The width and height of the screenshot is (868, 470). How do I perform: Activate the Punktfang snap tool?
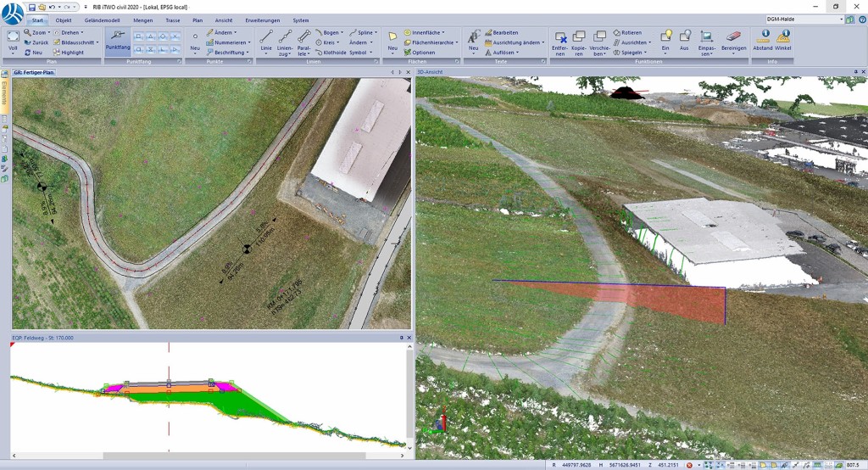(118, 39)
